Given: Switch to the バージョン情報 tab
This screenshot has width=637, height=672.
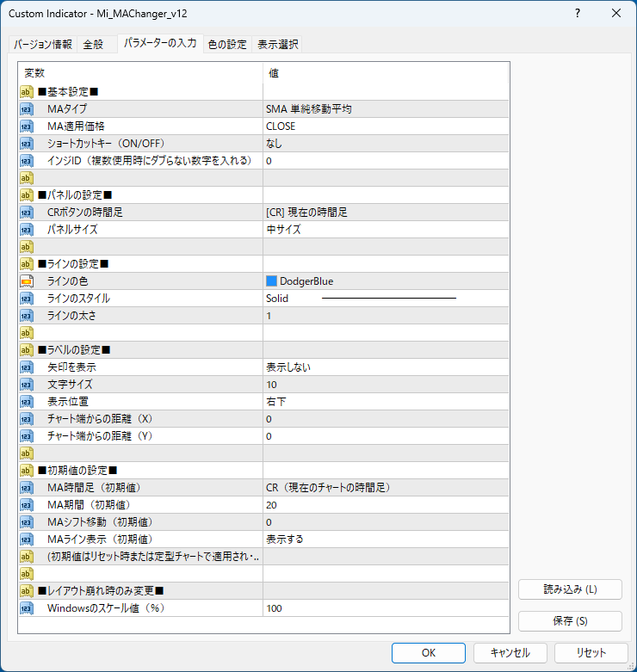Looking at the screenshot, I should 43,45.
